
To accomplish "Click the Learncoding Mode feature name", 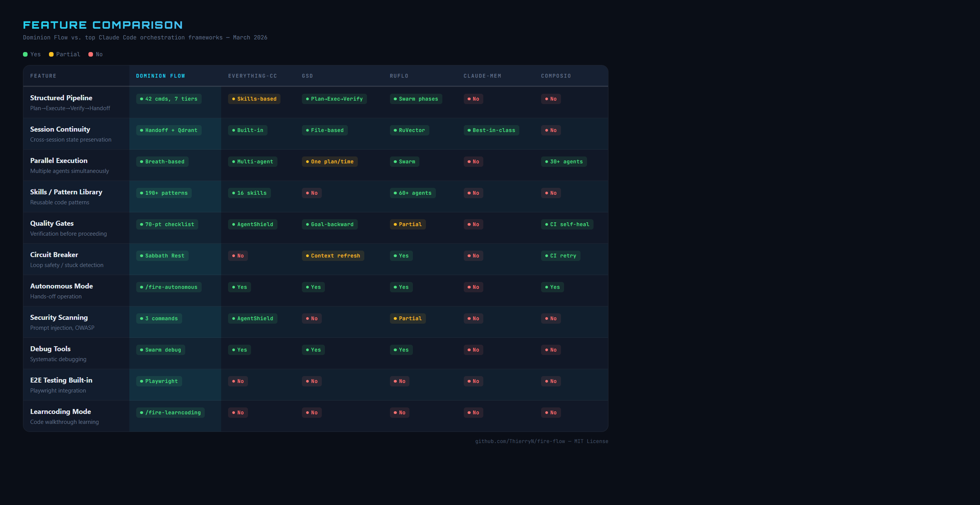I will (x=60, y=412).
